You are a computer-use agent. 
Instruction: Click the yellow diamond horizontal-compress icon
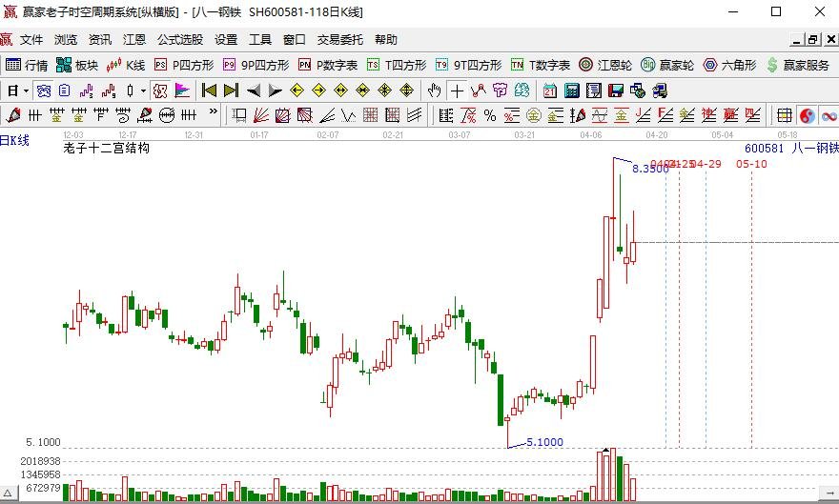click(363, 91)
